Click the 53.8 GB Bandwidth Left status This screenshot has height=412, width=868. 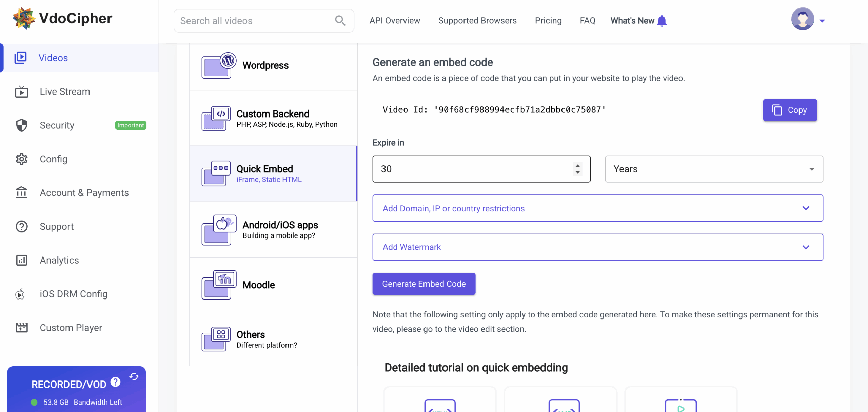77,402
